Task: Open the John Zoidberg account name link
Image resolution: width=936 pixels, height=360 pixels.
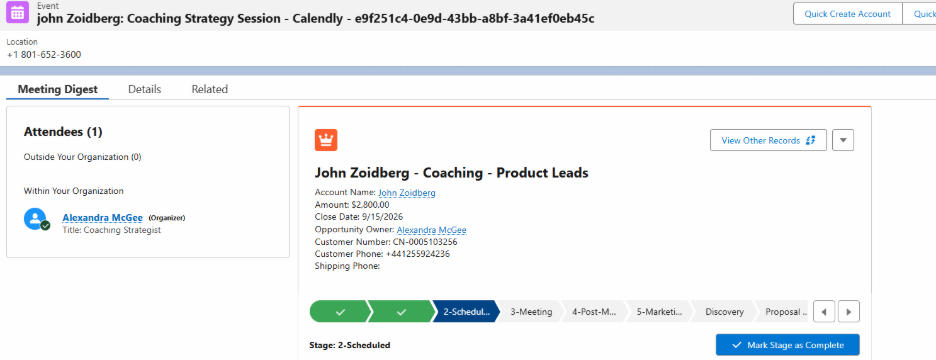Action: click(x=407, y=193)
